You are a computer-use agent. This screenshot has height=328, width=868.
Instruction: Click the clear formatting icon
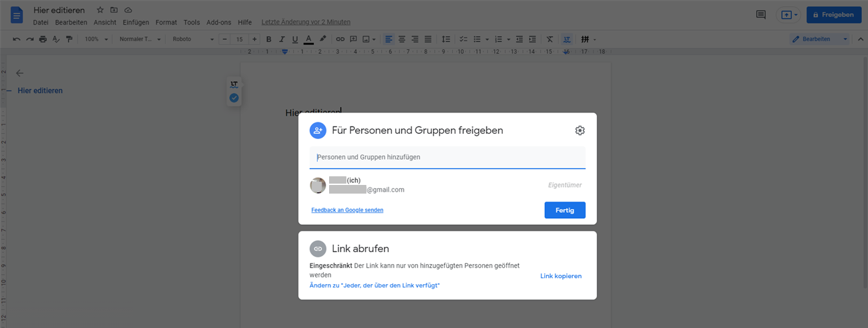(x=550, y=39)
